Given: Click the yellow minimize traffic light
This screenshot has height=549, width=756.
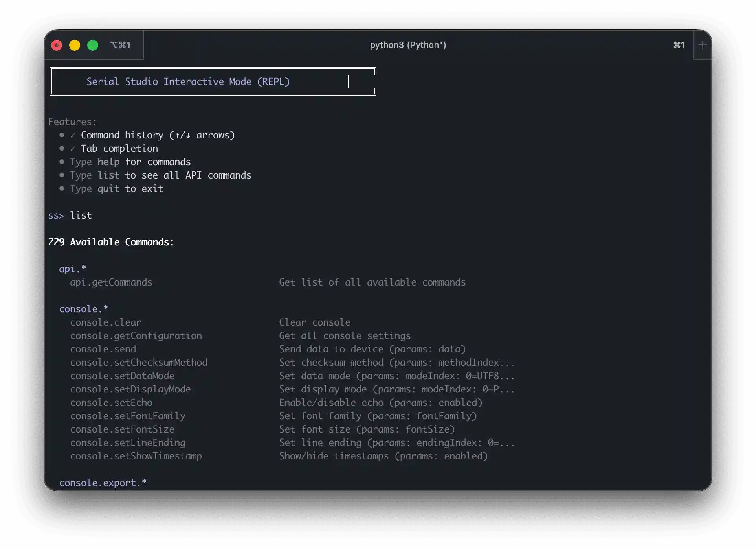Looking at the screenshot, I should click(x=75, y=45).
